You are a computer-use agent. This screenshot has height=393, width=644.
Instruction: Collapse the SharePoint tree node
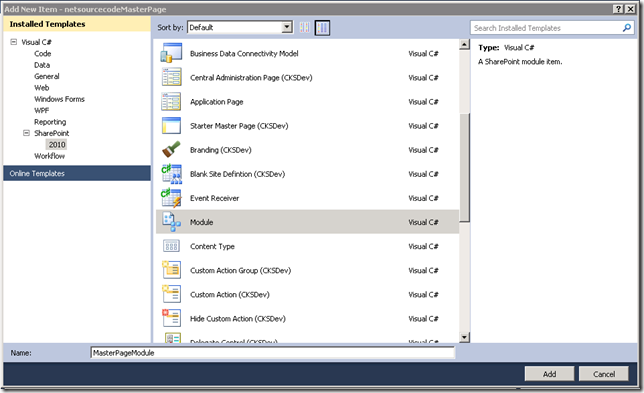tap(26, 133)
